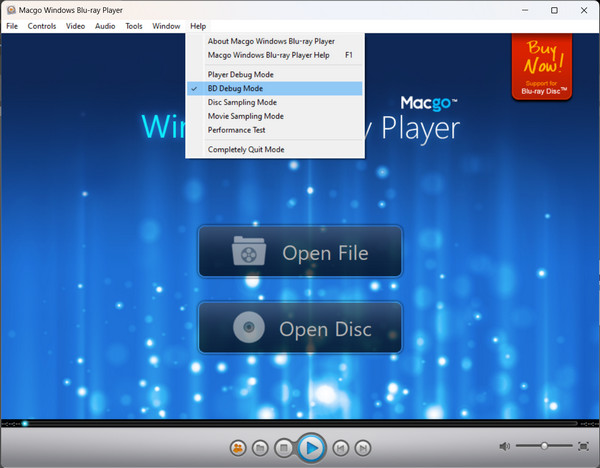Maximize the player window
This screenshot has width=600, height=468.
pos(554,10)
